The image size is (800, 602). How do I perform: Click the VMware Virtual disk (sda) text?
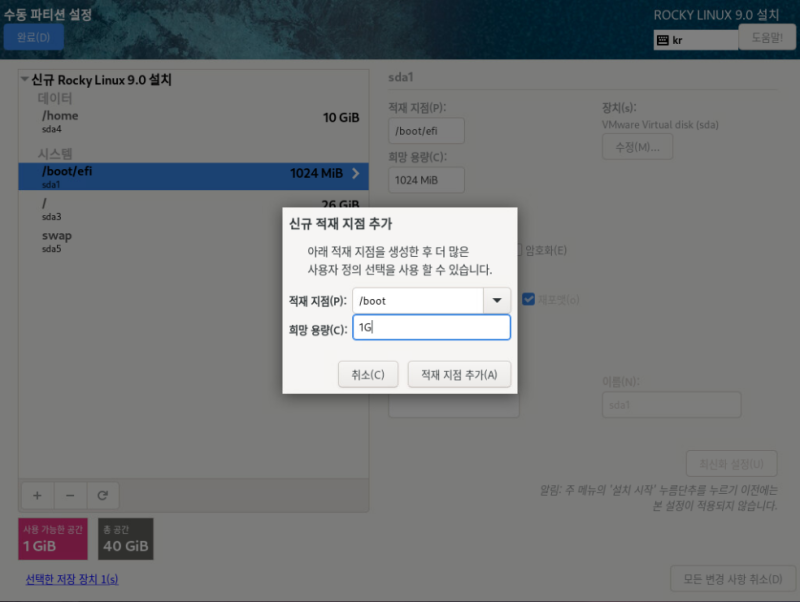pyautogui.click(x=660, y=124)
